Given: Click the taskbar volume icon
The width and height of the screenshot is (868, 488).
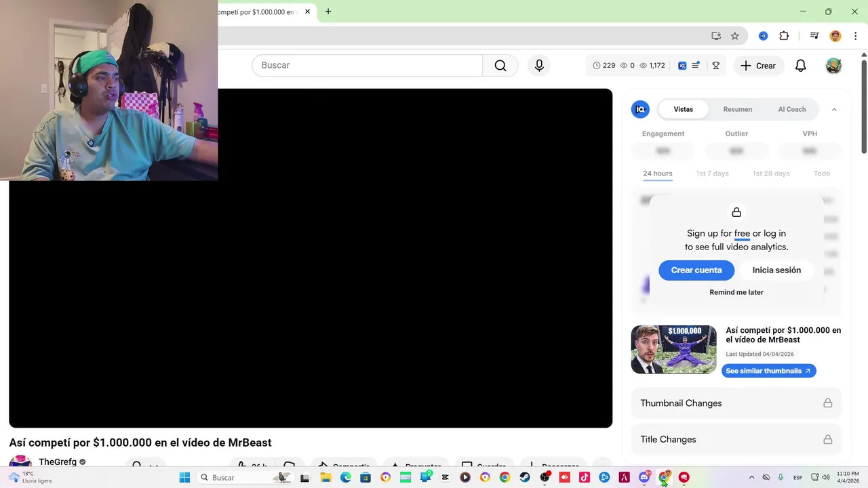Looking at the screenshot, I should pos(826,477).
